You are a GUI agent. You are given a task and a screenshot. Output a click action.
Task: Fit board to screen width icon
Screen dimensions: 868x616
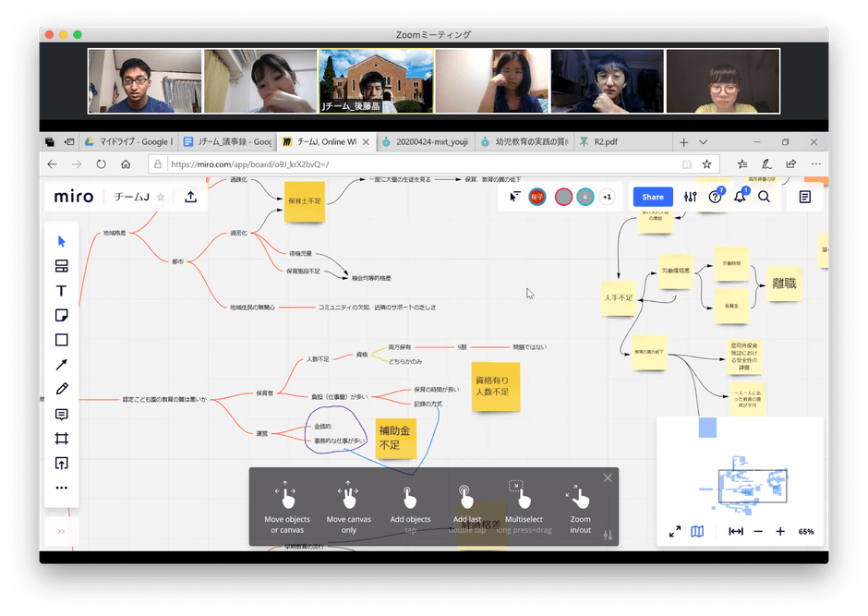click(x=736, y=531)
